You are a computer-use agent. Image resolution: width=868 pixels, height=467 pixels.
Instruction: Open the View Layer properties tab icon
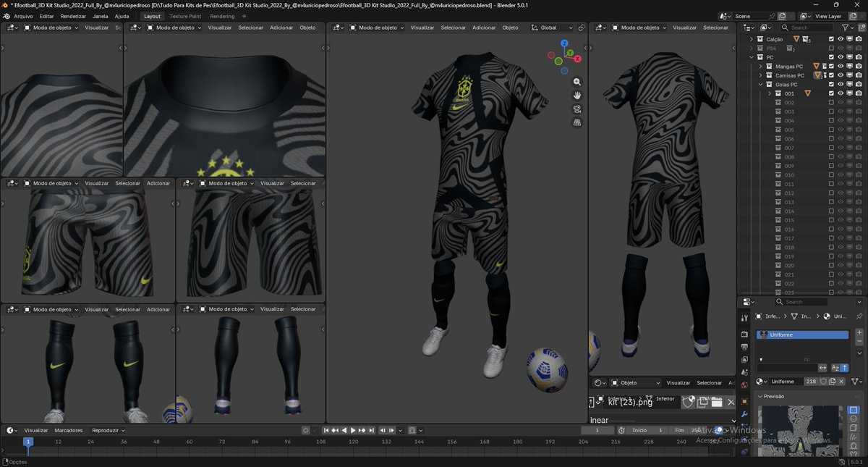(x=744, y=360)
